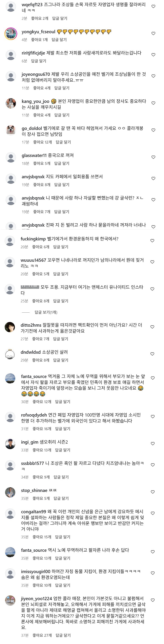Tap the heart beside ditto2hms's comment

click(x=152, y=327)
